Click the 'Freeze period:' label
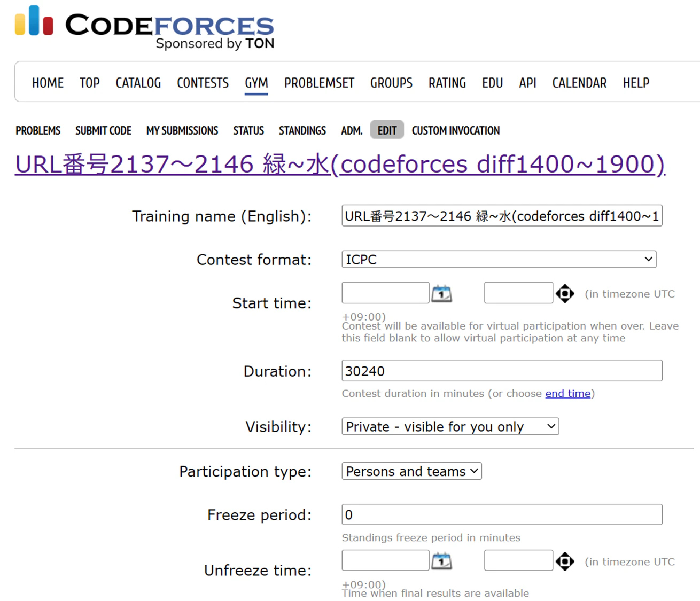The width and height of the screenshot is (700, 601). coord(259,515)
